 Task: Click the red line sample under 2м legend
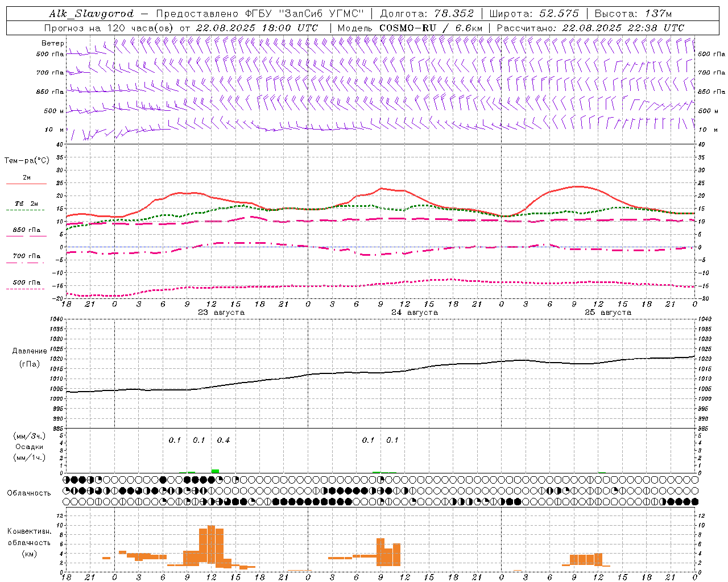click(x=26, y=184)
